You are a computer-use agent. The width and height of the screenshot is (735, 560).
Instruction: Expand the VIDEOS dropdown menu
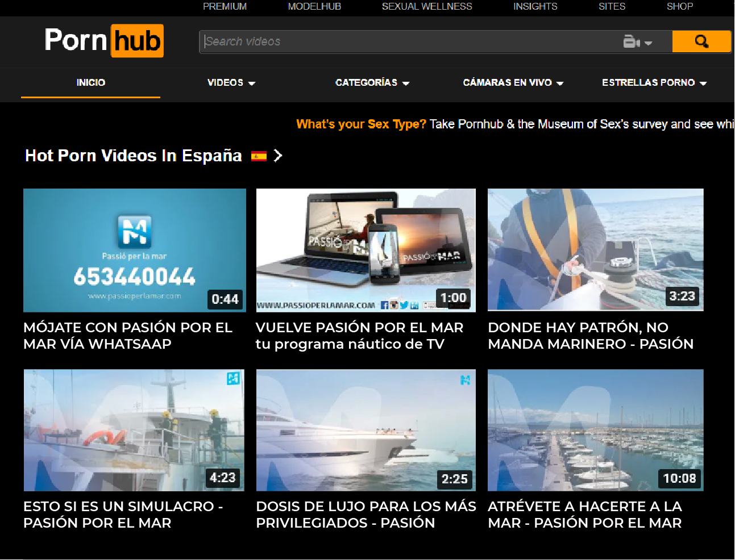coord(231,83)
